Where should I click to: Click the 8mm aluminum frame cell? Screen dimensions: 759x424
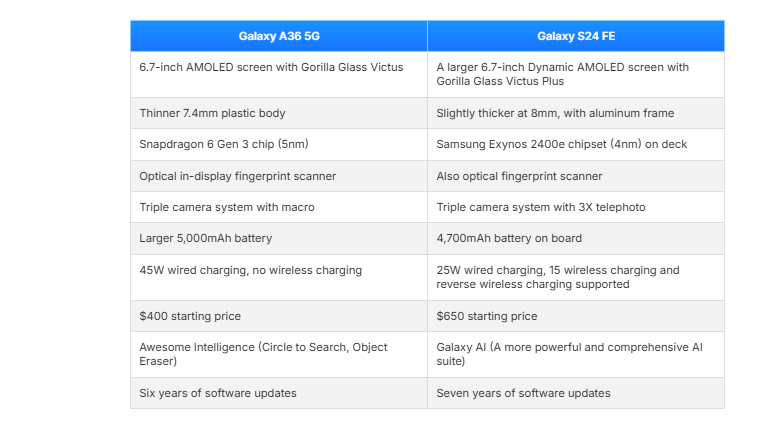[576, 113]
